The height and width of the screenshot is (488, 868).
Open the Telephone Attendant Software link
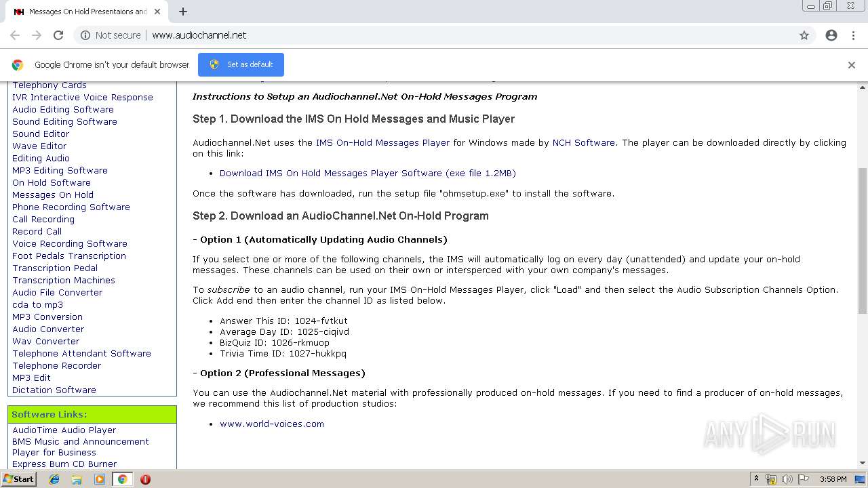81,353
